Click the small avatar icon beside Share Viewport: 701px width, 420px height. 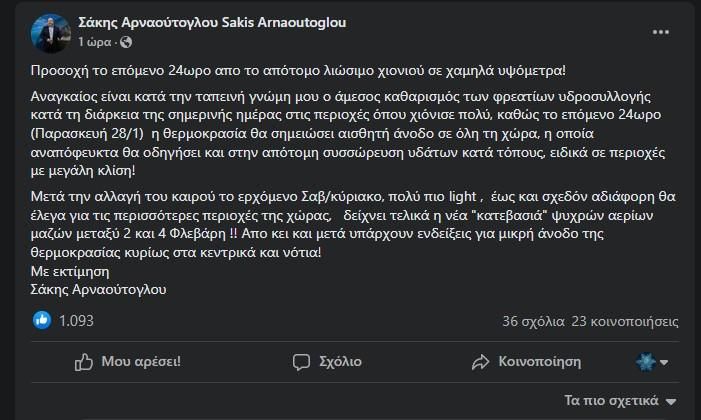pyautogui.click(x=645, y=361)
